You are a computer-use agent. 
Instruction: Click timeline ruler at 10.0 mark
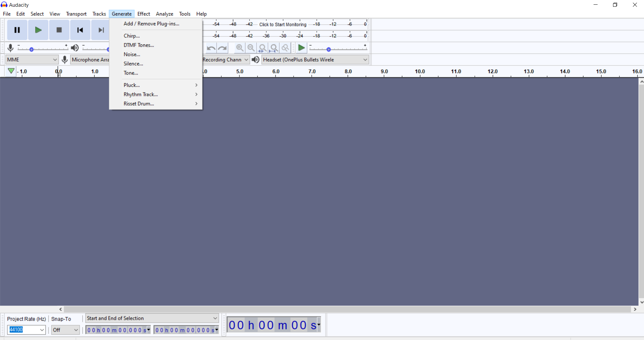(x=420, y=71)
